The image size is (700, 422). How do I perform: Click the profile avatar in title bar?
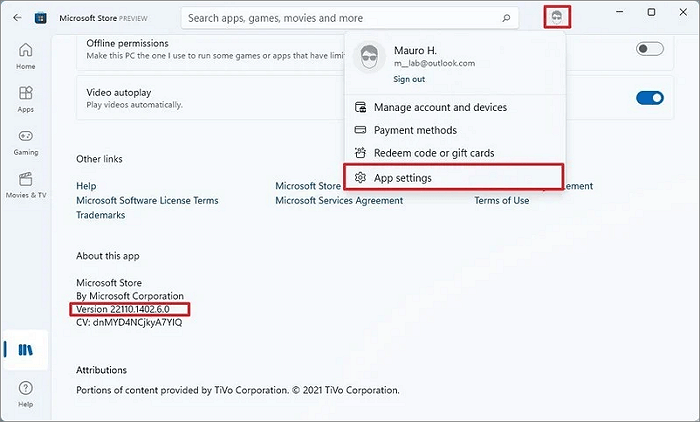click(x=558, y=17)
